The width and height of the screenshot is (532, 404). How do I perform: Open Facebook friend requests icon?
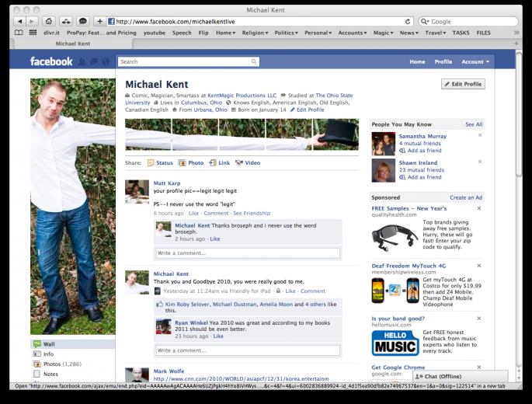(x=82, y=61)
